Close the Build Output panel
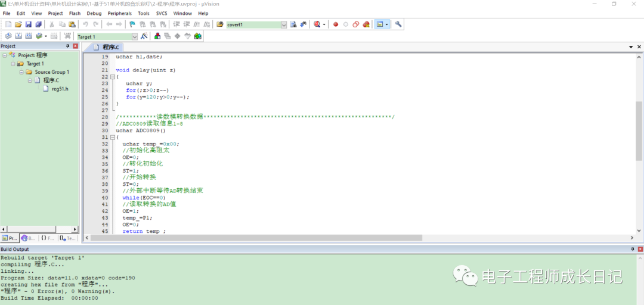Image resolution: width=644 pixels, height=305 pixels. click(640, 249)
